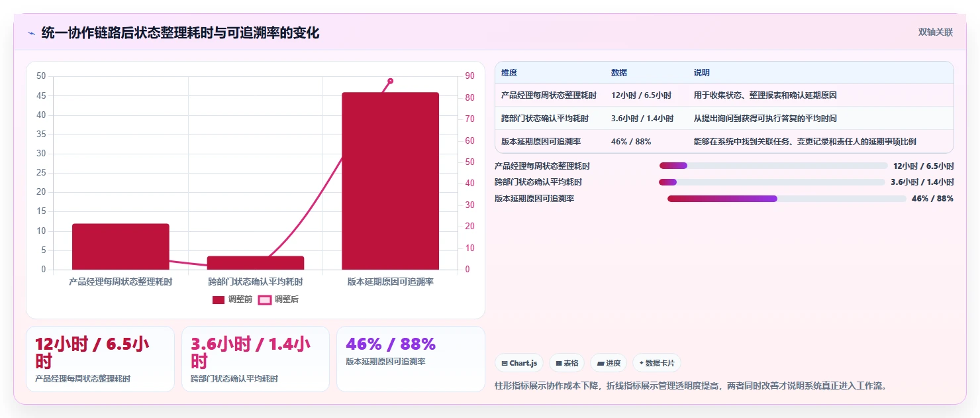The image size is (980, 418).
Task: Click the left axis value 50
Action: [x=41, y=76]
